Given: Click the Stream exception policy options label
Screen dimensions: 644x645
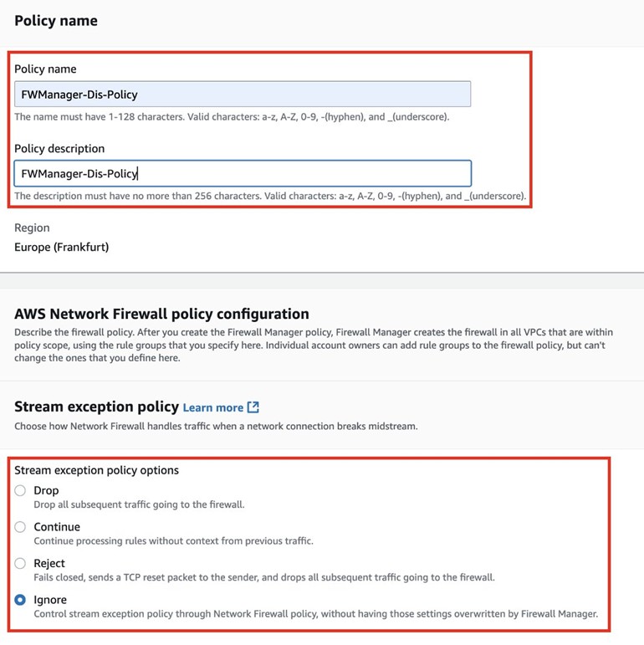Looking at the screenshot, I should pyautogui.click(x=96, y=470).
